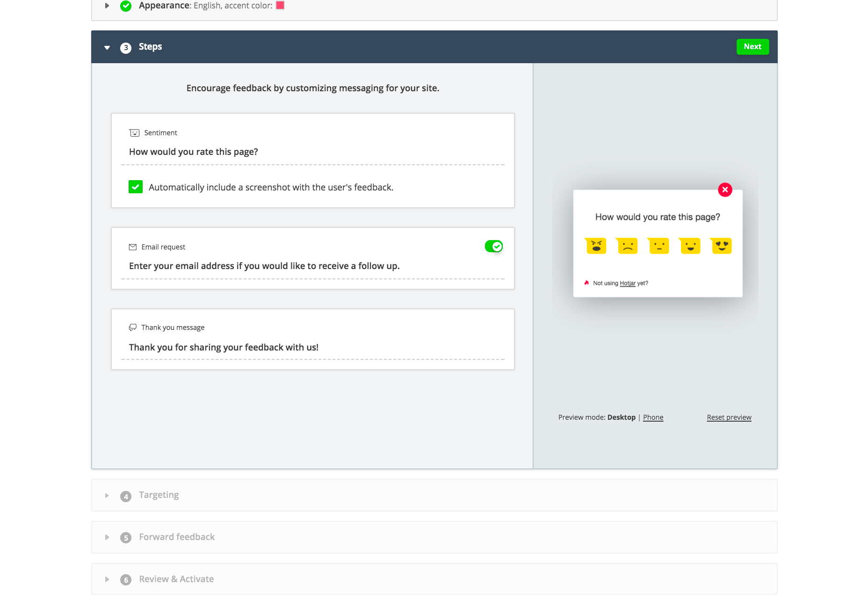Select the angry face emoji rating
The width and height of the screenshot is (868, 599).
[x=596, y=246]
